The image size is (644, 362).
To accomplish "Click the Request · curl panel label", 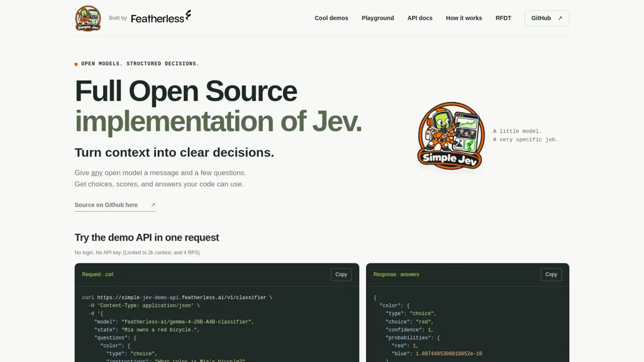I will [x=97, y=275].
